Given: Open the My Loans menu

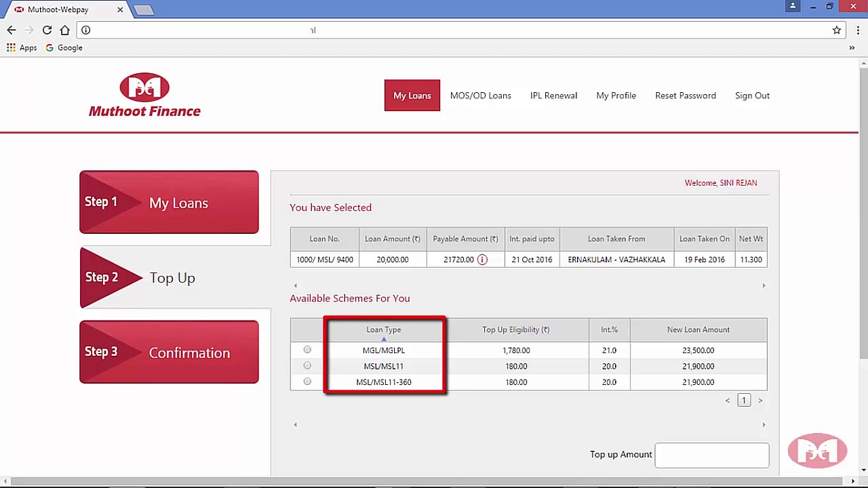Looking at the screenshot, I should click(x=412, y=96).
